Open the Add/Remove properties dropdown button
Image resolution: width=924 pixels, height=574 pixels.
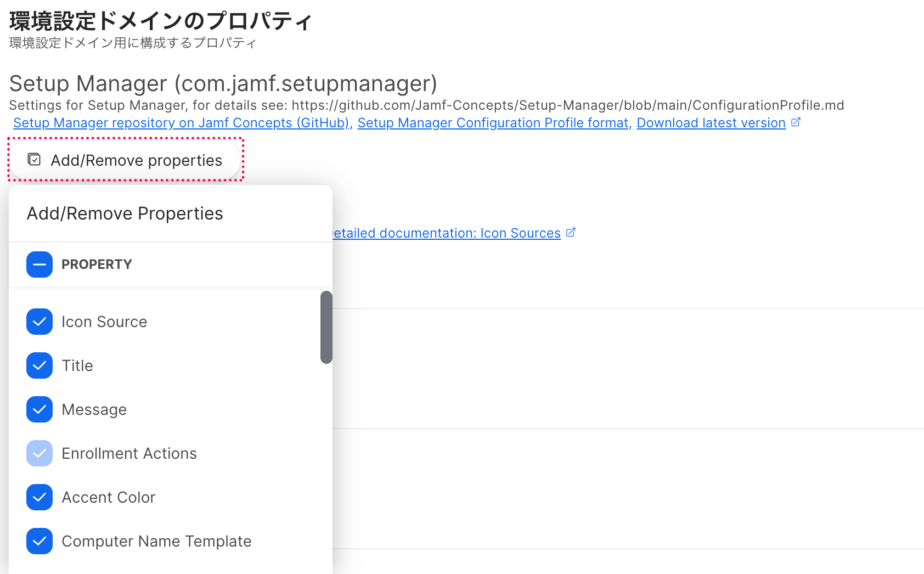126,160
